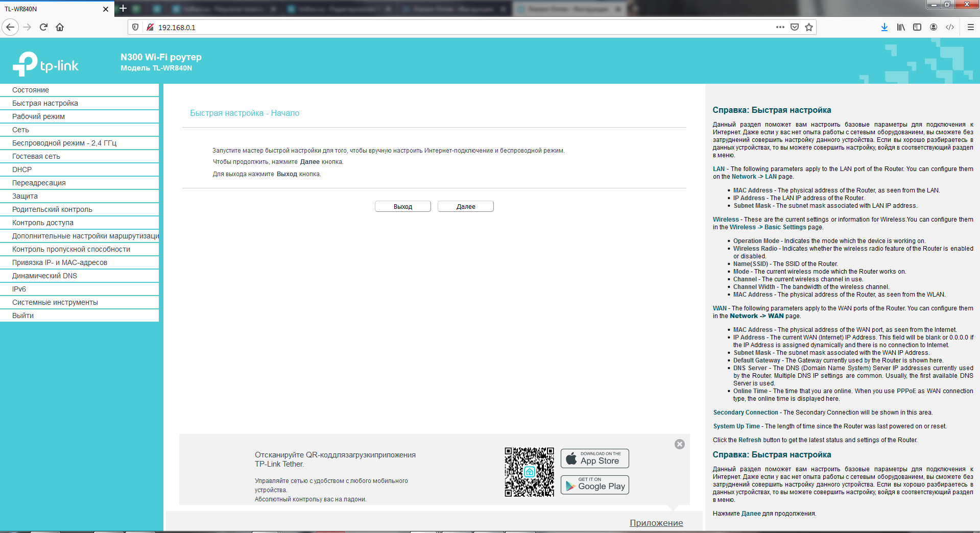Image resolution: width=980 pixels, height=533 pixels.
Task: Open the page actions three-dot menu
Action: (780, 27)
